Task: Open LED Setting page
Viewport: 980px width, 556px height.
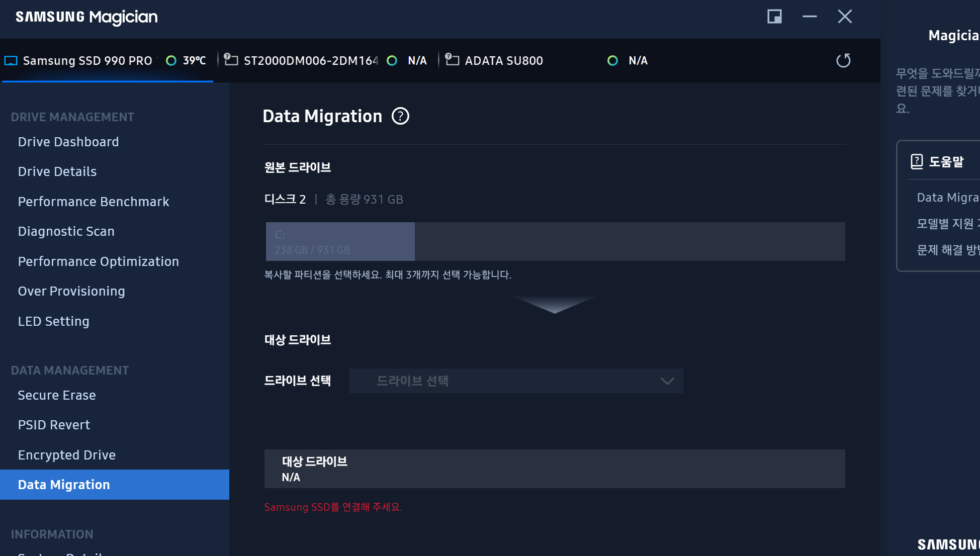Action: coord(54,321)
